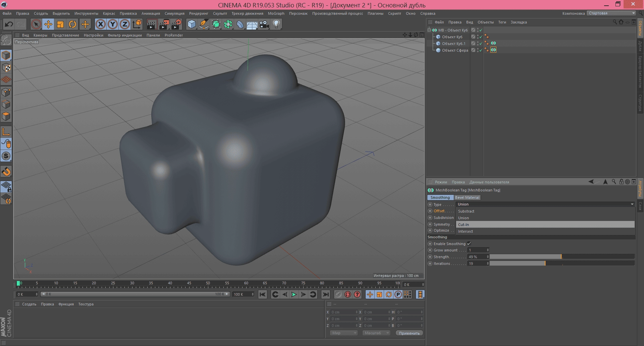Switch to Texture mode
This screenshot has width=644, height=346.
tap(6, 68)
